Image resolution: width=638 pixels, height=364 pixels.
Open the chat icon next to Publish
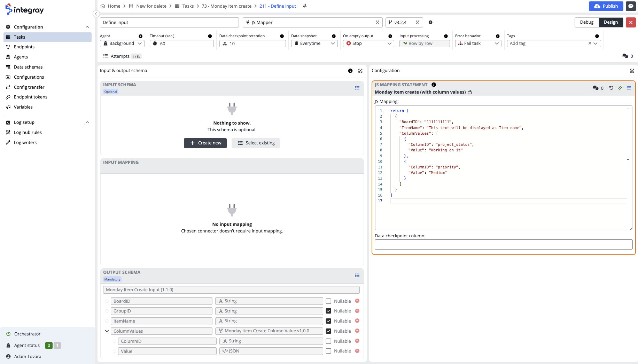coord(631,6)
